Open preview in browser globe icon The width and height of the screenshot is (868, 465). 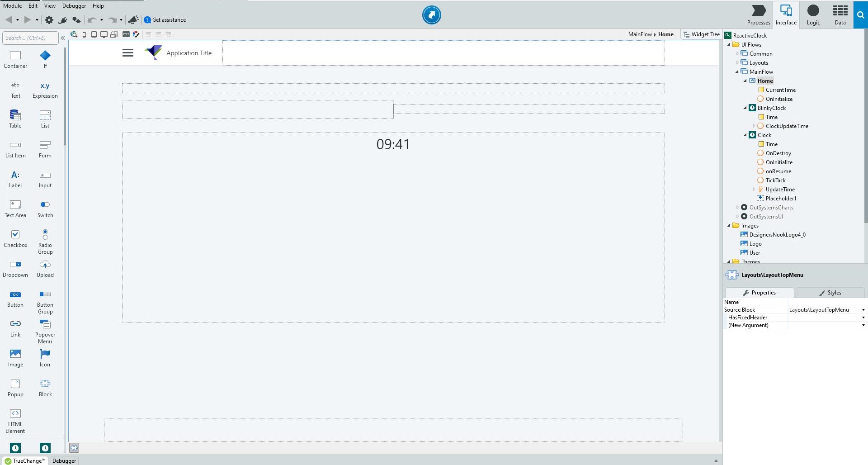pos(74,34)
